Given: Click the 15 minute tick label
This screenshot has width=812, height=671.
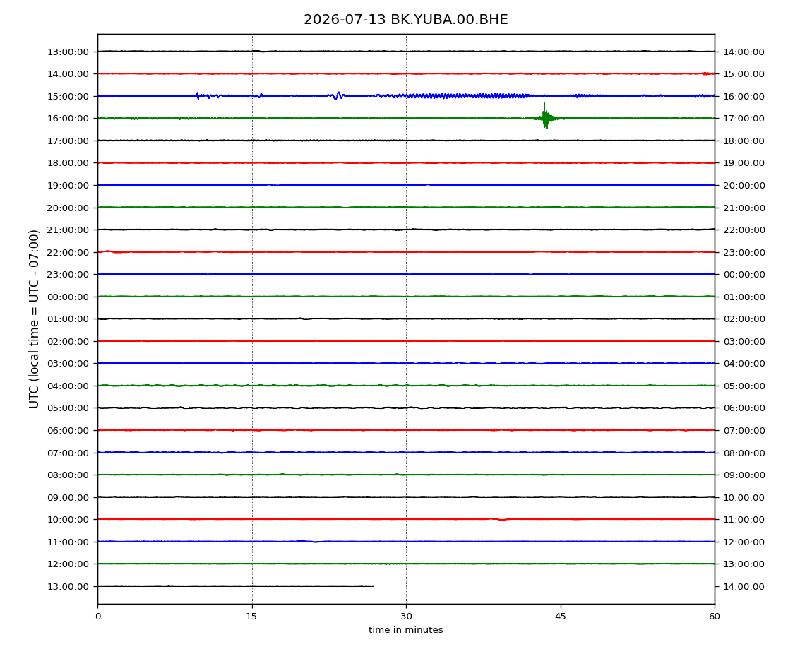Looking at the screenshot, I should point(251,617).
